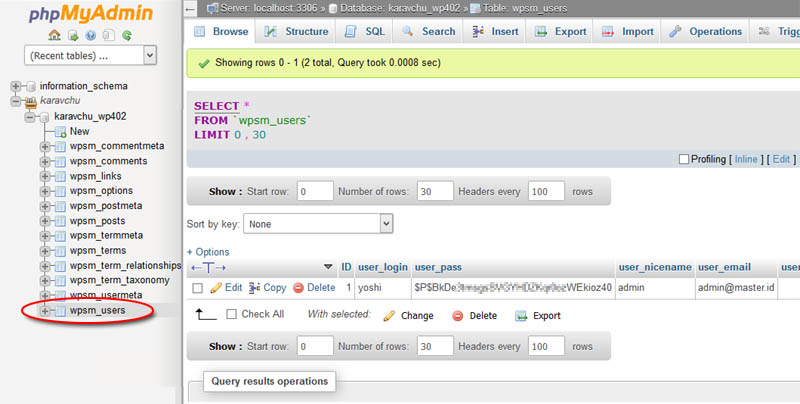Click the Change pencil icon below the table
This screenshot has height=404, width=800.
coord(389,316)
